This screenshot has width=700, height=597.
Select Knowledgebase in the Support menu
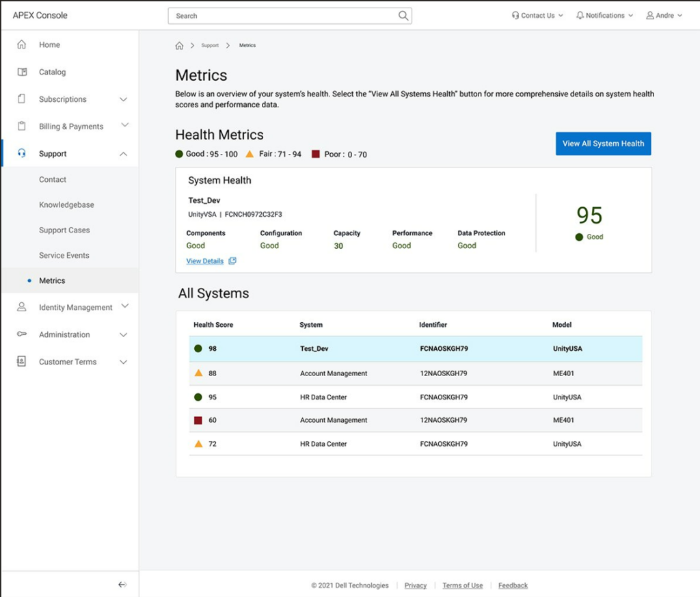pyautogui.click(x=68, y=204)
